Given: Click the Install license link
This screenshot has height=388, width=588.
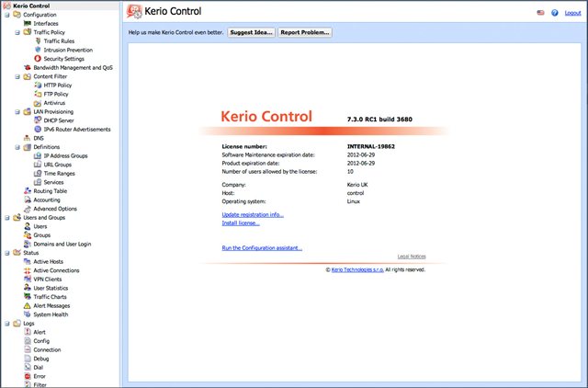Looking at the screenshot, I should click(x=241, y=223).
